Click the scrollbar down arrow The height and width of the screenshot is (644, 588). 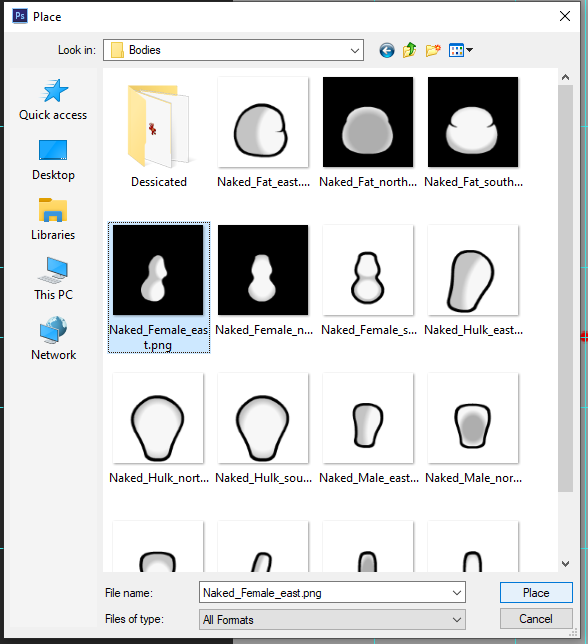pyautogui.click(x=565, y=564)
